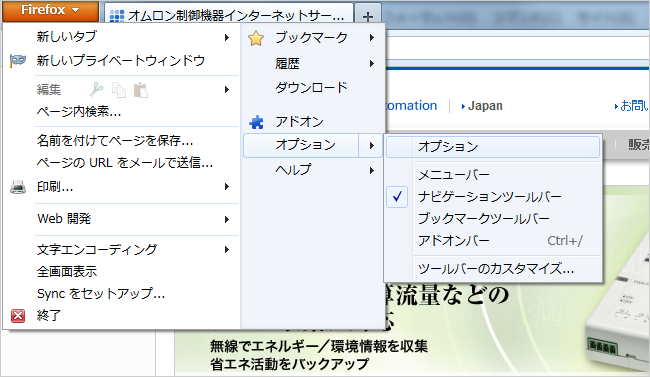Click the paste clipboard icon
This screenshot has height=377, width=650.
[x=141, y=90]
